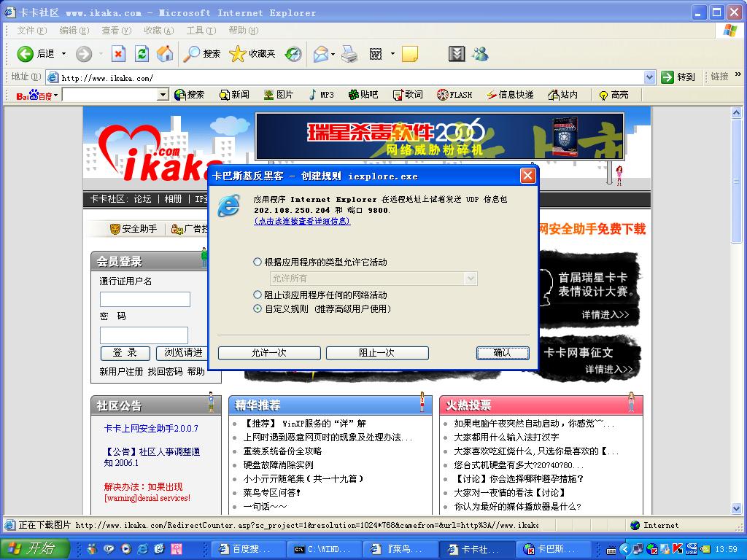
Task: Open Back button history dropdown arrow
Action: (63, 54)
